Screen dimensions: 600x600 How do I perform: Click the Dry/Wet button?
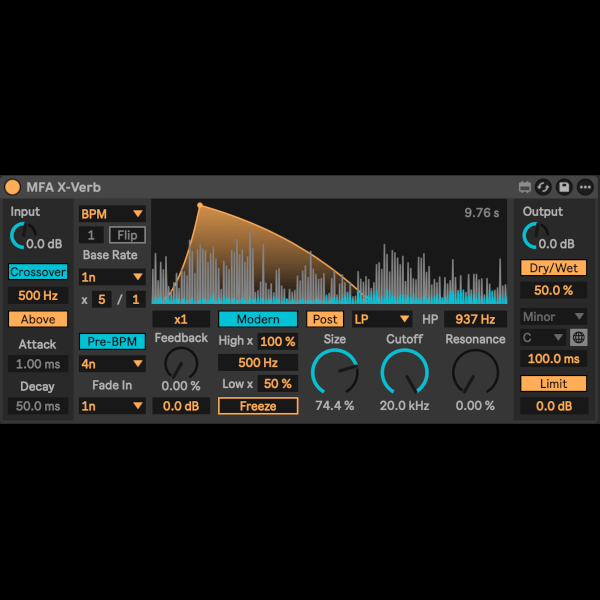553,268
